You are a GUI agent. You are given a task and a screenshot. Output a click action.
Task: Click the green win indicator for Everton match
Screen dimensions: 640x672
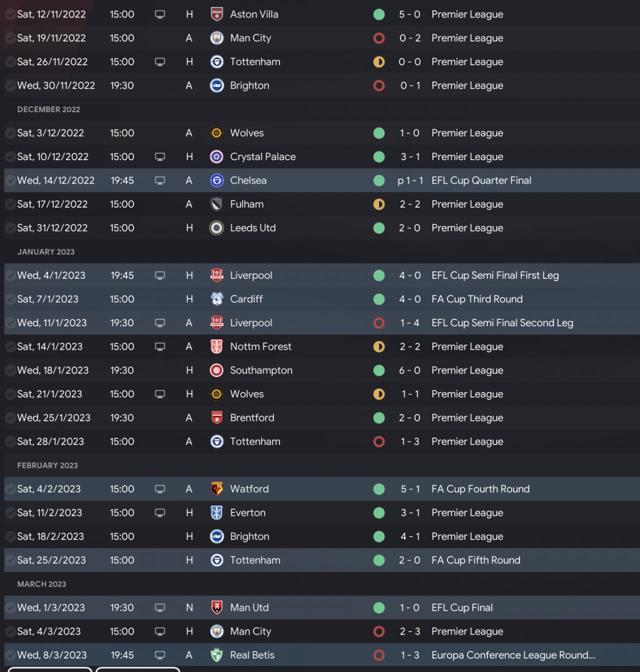pyautogui.click(x=379, y=513)
